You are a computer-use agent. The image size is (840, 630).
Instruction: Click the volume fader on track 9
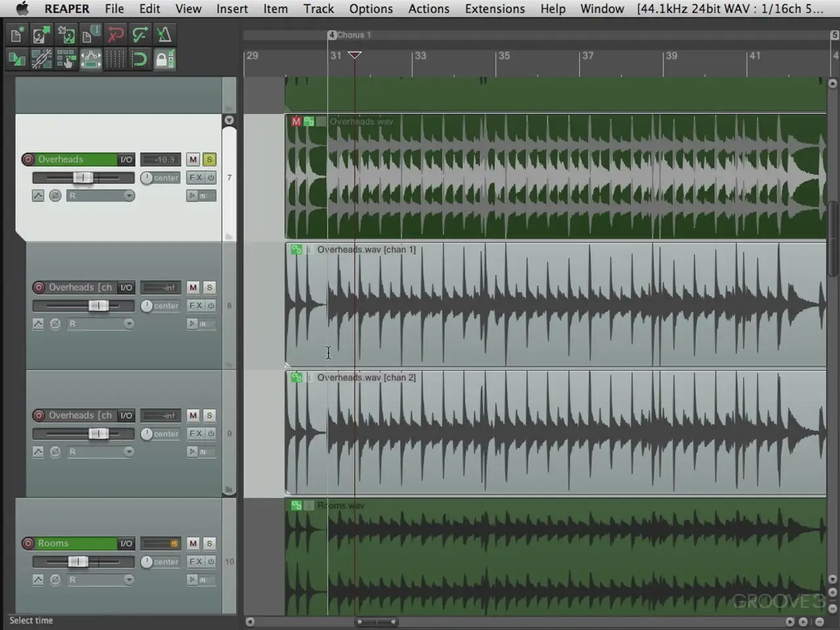[98, 434]
